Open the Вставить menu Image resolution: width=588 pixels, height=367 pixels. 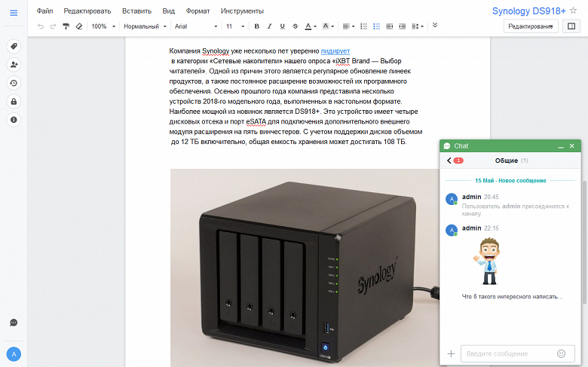click(x=136, y=11)
